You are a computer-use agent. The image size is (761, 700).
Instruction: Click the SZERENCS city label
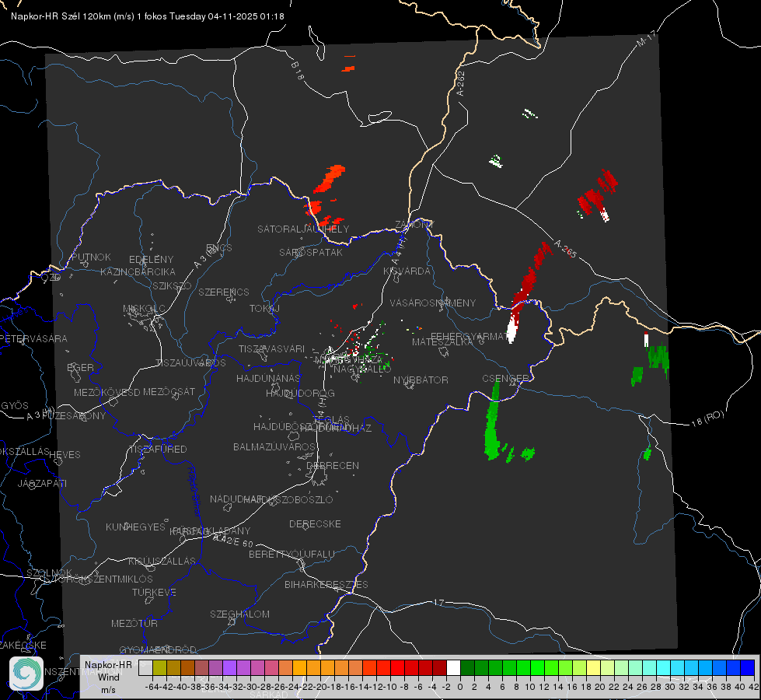point(224,292)
